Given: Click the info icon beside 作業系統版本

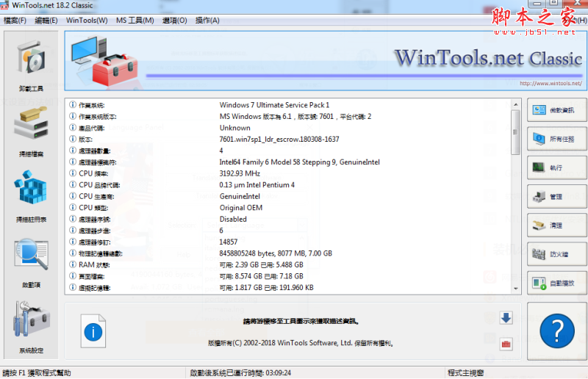Looking at the screenshot, I should point(73,116).
